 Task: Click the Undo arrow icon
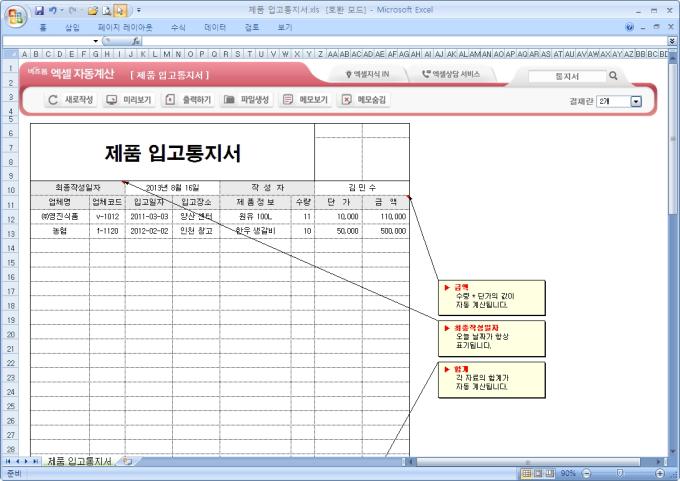(52, 10)
